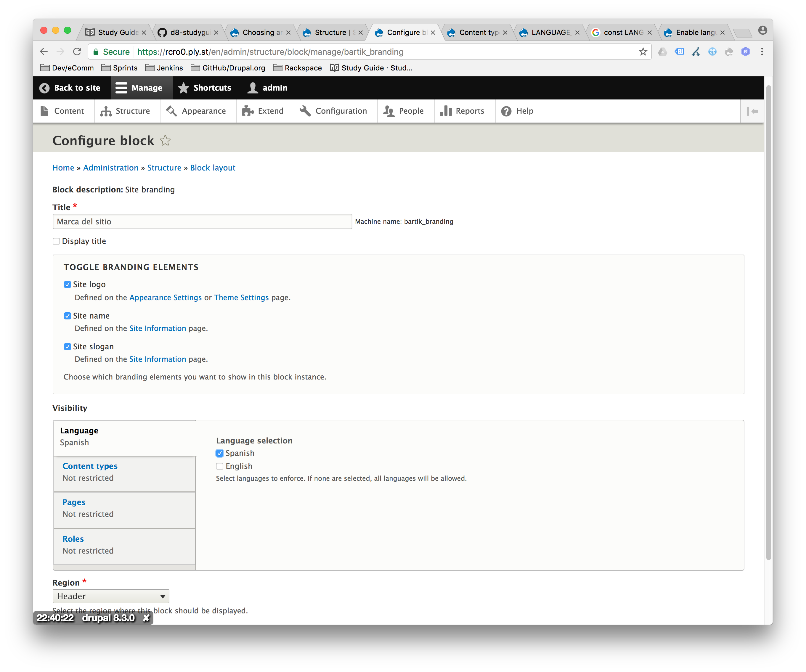The height and width of the screenshot is (672, 806).
Task: Open the Sprints bookmarks folder
Action: click(119, 68)
